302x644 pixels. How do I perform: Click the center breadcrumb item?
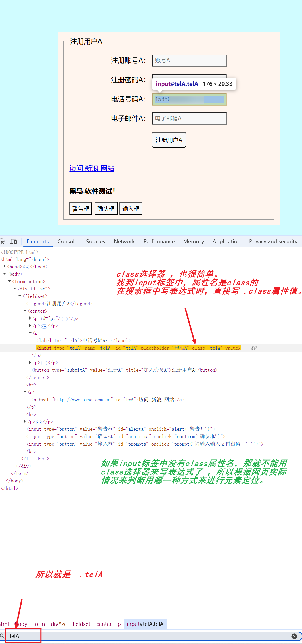(104, 624)
